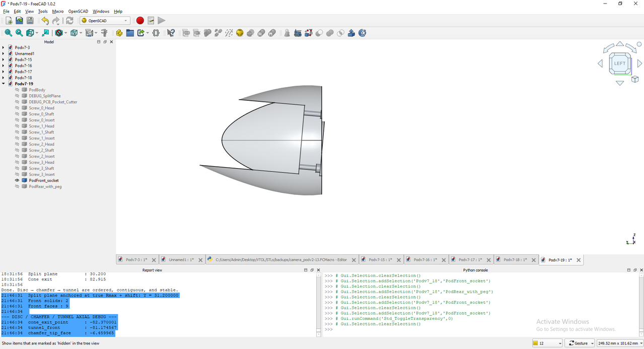
Task: Click the sync view arrow icon
Action: click(x=45, y=33)
